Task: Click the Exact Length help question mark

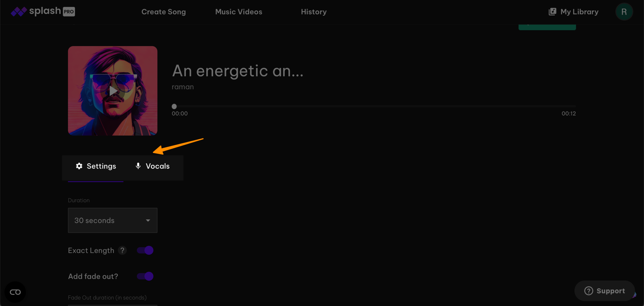Action: click(x=122, y=250)
